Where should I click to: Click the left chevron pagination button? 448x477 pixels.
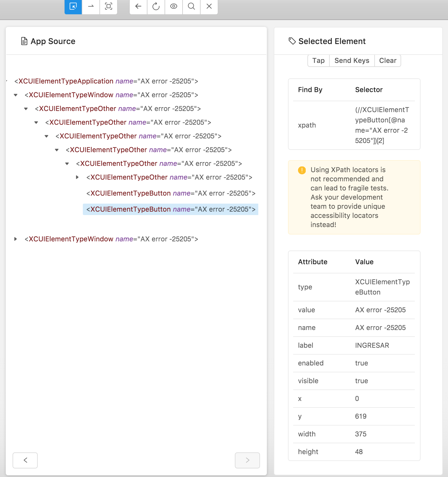coord(25,460)
